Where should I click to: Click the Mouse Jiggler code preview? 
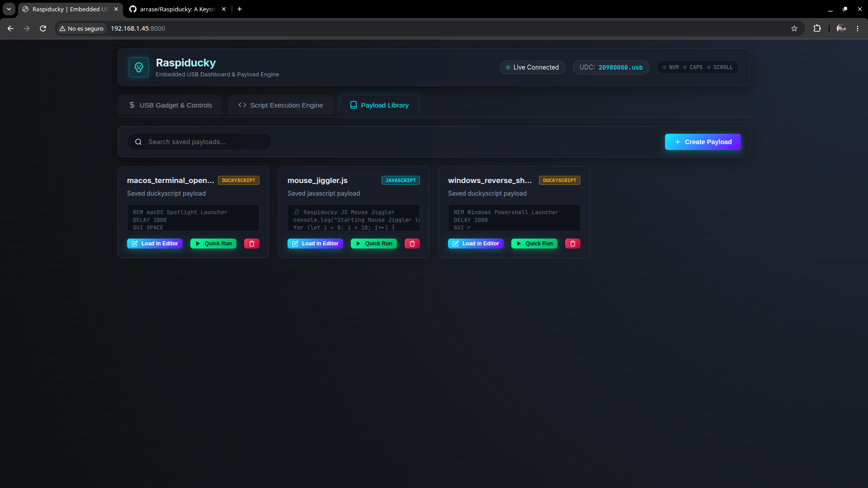point(354,218)
